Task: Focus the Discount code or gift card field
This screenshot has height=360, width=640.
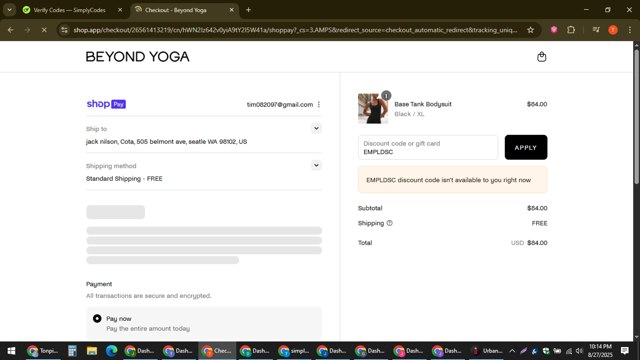Action: pos(428,147)
